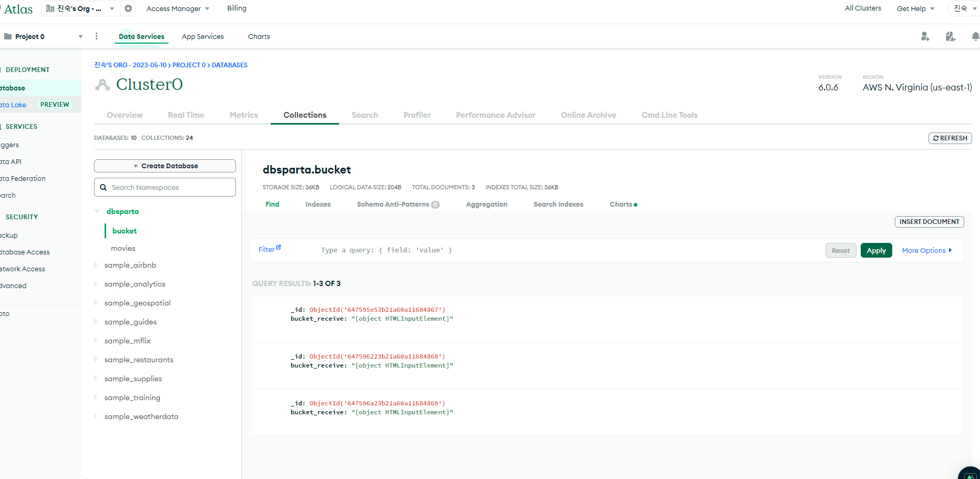
Task: Select the Find tab
Action: pos(272,204)
